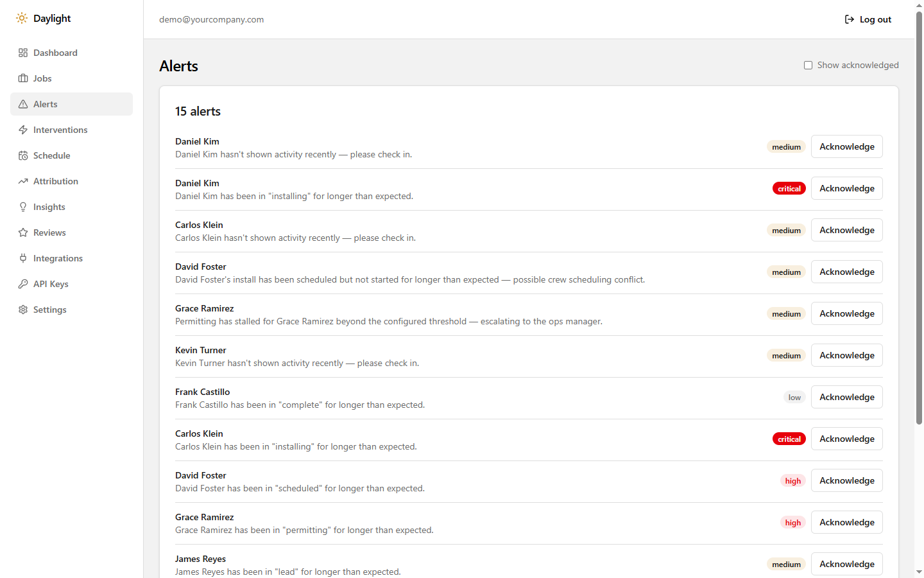Click demo@yourcompany.com email text
This screenshot has width=924, height=578.
point(212,19)
